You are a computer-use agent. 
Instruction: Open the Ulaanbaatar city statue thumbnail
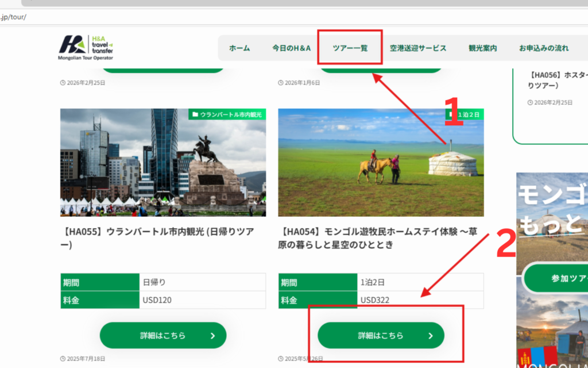click(163, 163)
